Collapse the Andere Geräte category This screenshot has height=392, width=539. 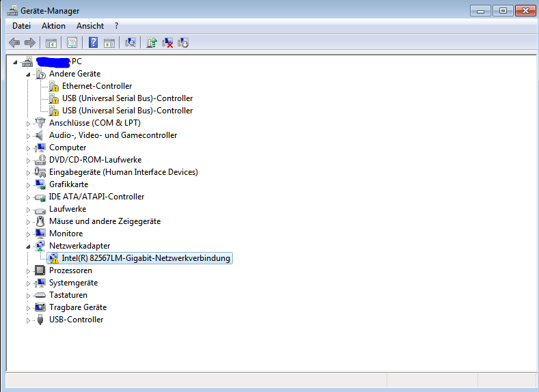[x=29, y=74]
